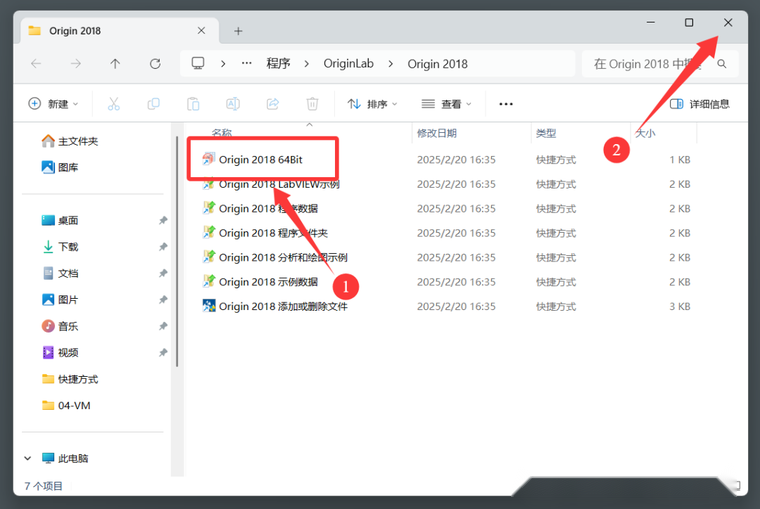Sort by the Name (名称) column header

(222, 133)
